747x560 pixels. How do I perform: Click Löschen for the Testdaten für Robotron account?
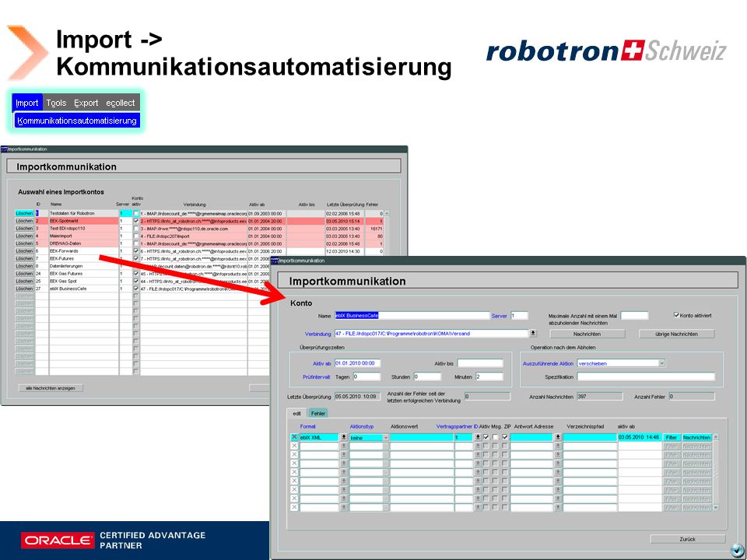24,213
